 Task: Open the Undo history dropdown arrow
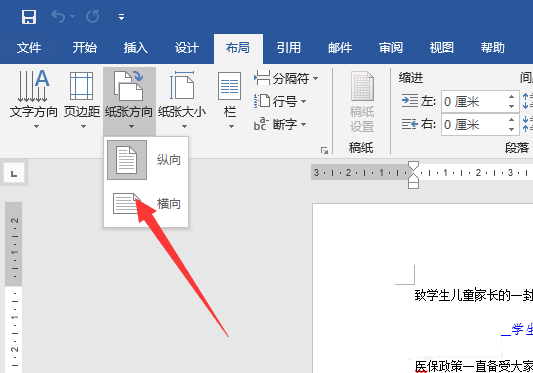point(72,16)
